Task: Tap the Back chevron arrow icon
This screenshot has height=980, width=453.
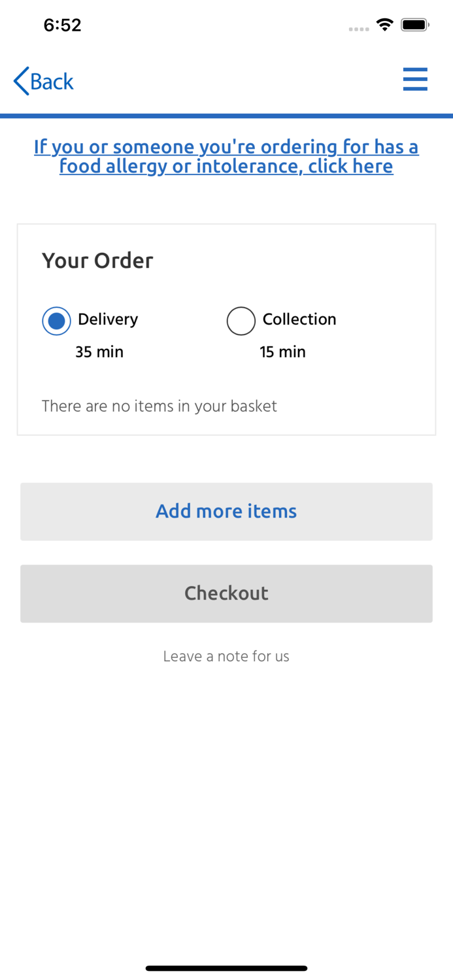Action: click(x=22, y=81)
